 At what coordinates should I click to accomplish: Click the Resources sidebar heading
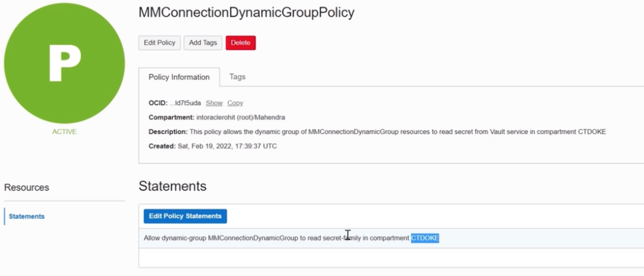[x=26, y=187]
